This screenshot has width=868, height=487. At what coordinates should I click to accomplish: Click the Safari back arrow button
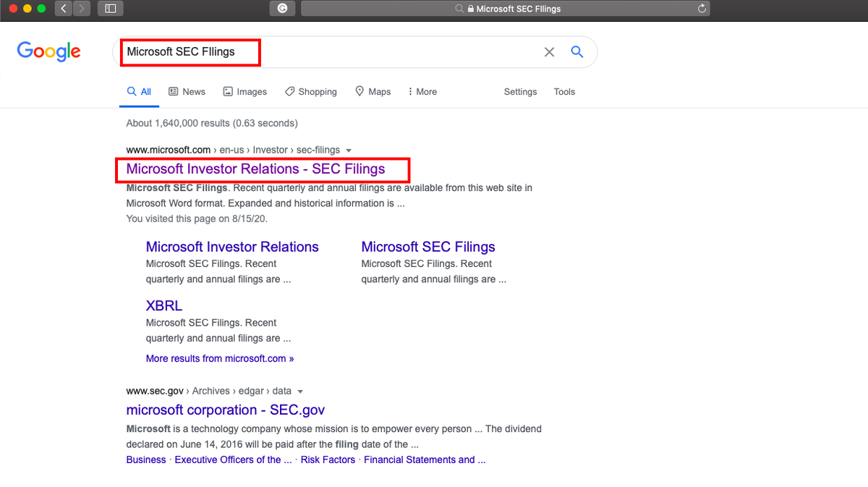point(64,9)
